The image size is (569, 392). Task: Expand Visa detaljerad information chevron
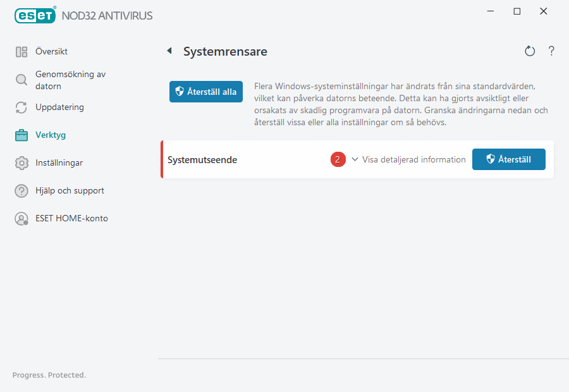pos(355,159)
